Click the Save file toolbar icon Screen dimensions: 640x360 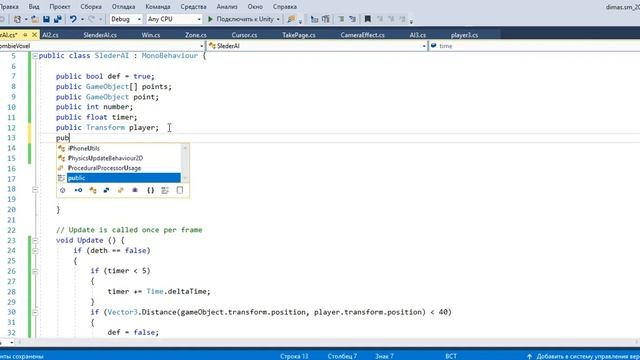pyautogui.click(x=46, y=19)
